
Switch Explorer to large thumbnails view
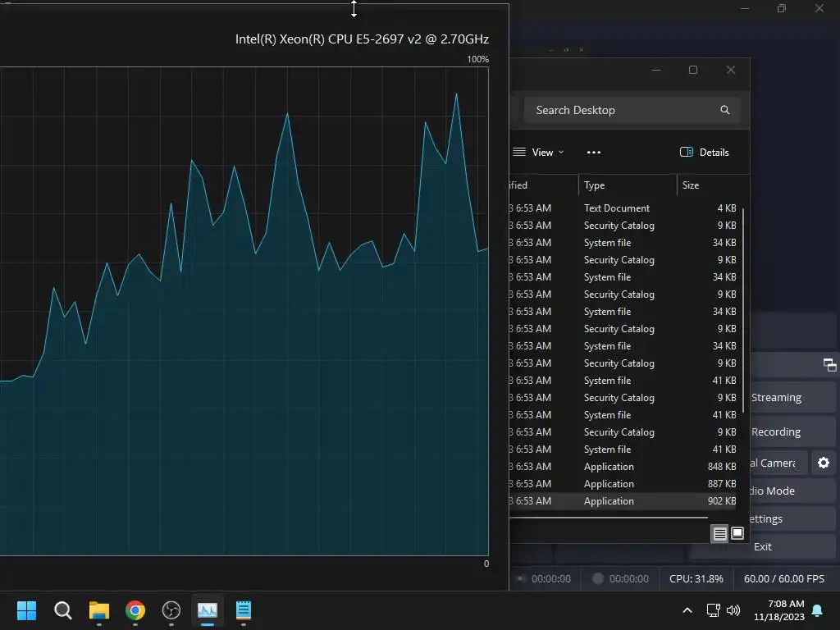737,533
